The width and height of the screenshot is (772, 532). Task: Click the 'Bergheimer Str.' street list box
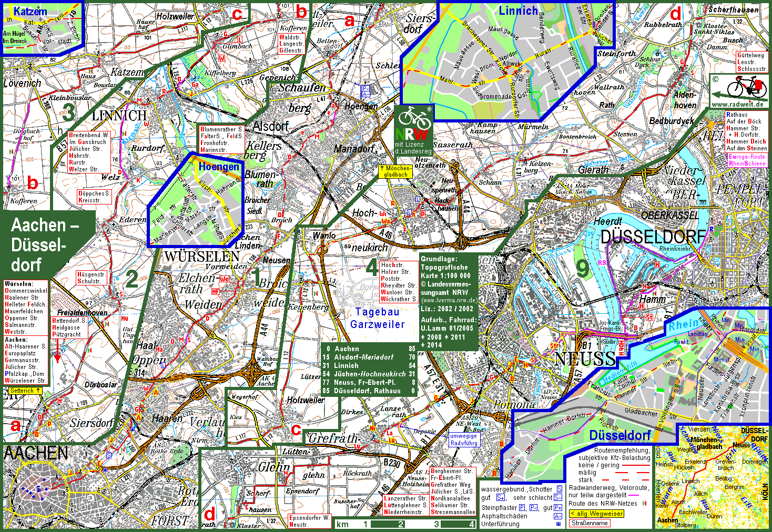[x=453, y=491]
